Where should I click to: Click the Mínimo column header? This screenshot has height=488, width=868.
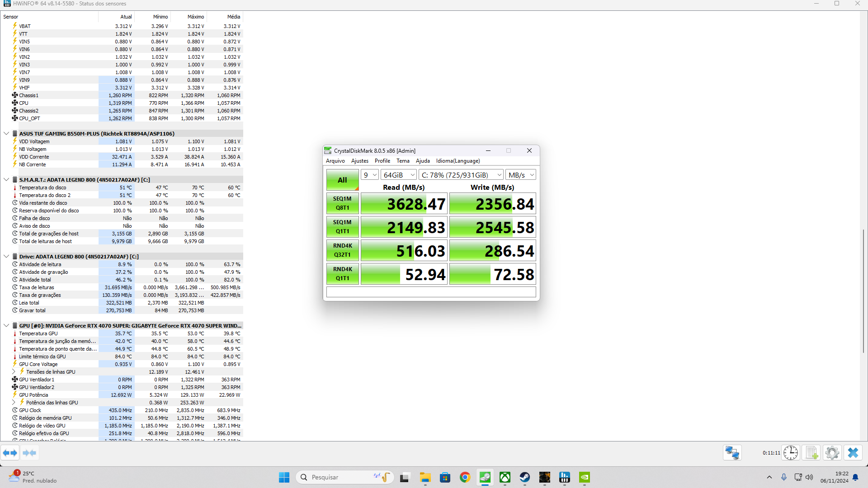tap(152, 17)
